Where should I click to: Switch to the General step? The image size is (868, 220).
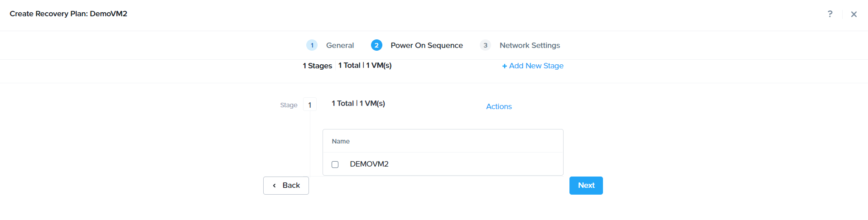[x=340, y=45]
